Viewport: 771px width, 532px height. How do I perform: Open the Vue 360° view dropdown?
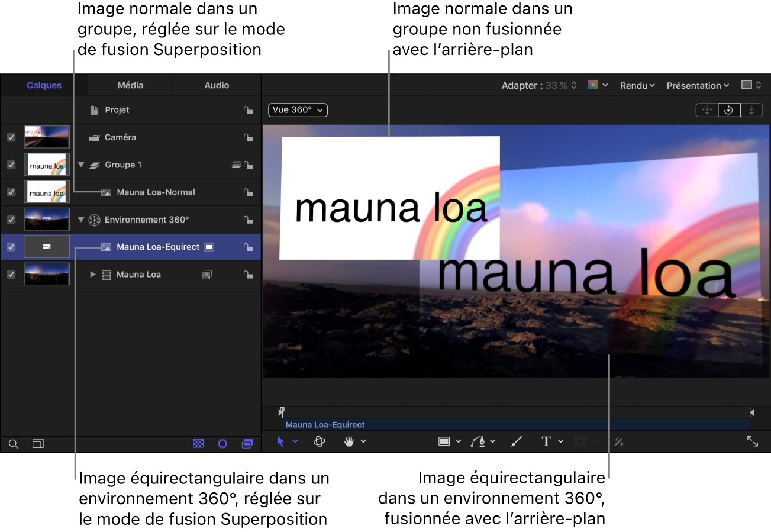(298, 110)
